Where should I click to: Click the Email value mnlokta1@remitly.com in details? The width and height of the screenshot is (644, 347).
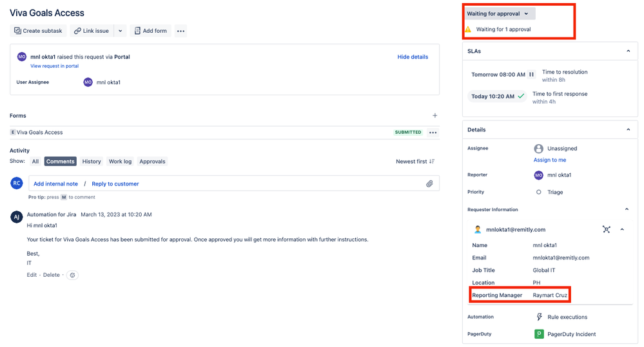click(561, 258)
